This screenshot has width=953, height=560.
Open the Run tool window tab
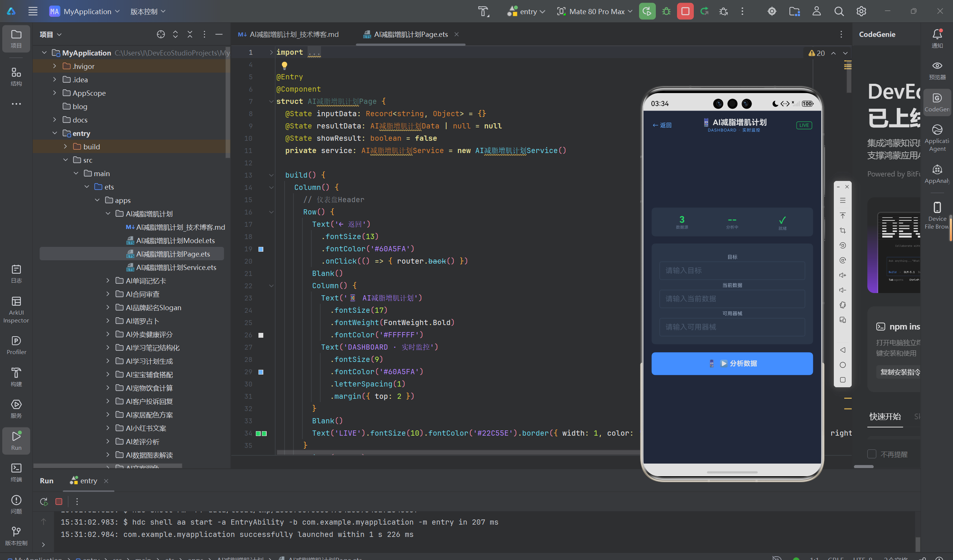(x=16, y=440)
